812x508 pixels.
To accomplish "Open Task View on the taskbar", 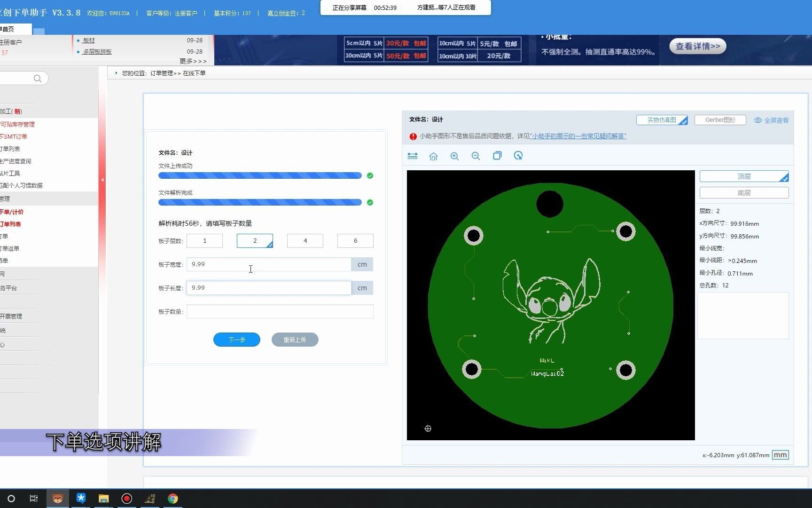I will point(33,499).
